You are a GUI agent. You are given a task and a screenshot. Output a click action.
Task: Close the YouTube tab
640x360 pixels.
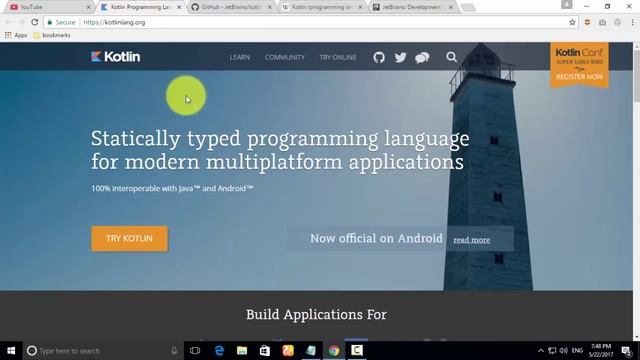tap(89, 7)
